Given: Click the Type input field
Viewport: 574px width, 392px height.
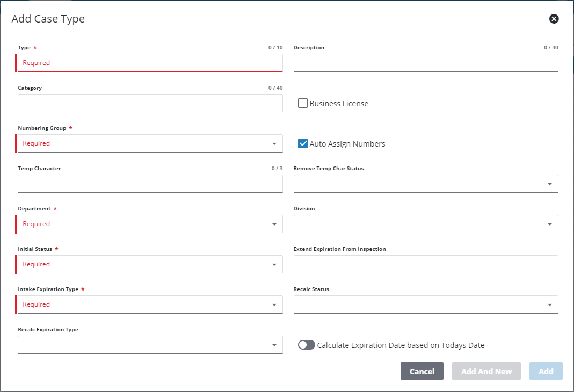Looking at the screenshot, I should pos(150,63).
